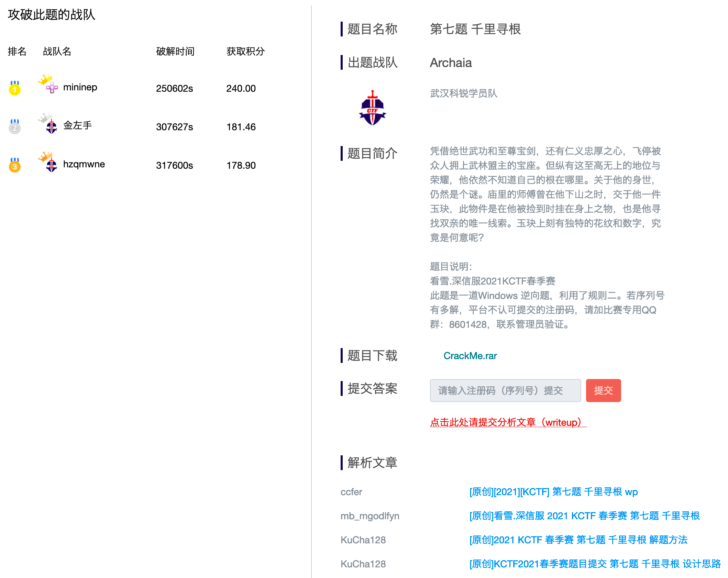Click the silver second-place medal icon
This screenshot has width=728, height=578.
(x=14, y=127)
